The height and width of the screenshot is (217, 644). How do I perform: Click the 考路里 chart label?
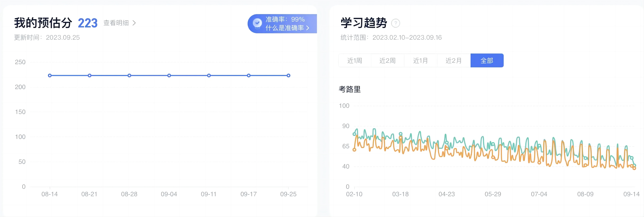[x=350, y=89]
